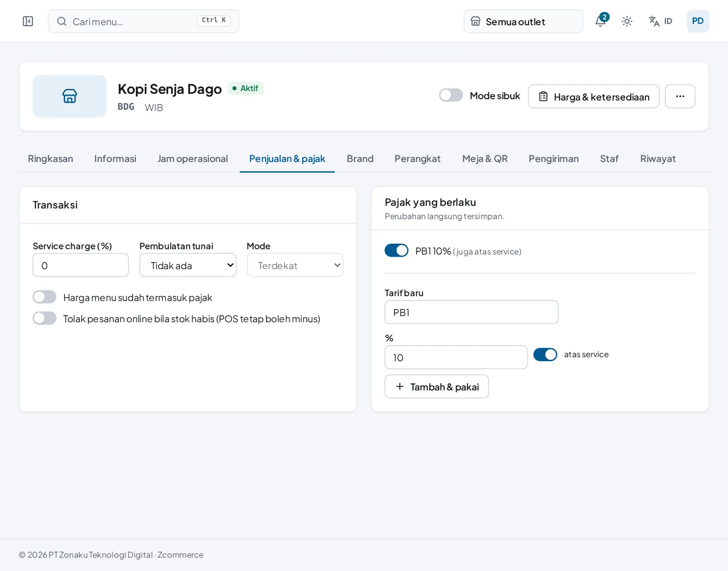The height and width of the screenshot is (571, 728).
Task: Click Harga & ketersediaan button
Action: pyautogui.click(x=594, y=96)
